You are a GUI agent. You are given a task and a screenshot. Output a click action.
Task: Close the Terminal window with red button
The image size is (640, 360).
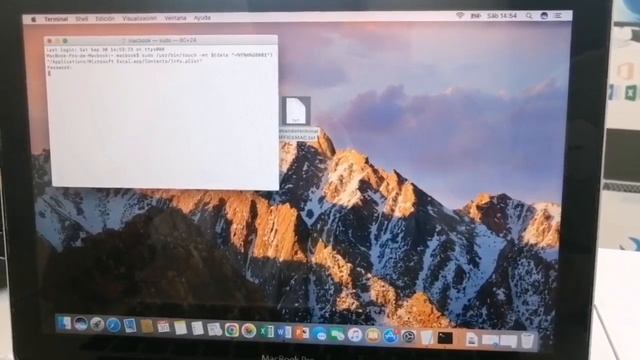[50, 41]
